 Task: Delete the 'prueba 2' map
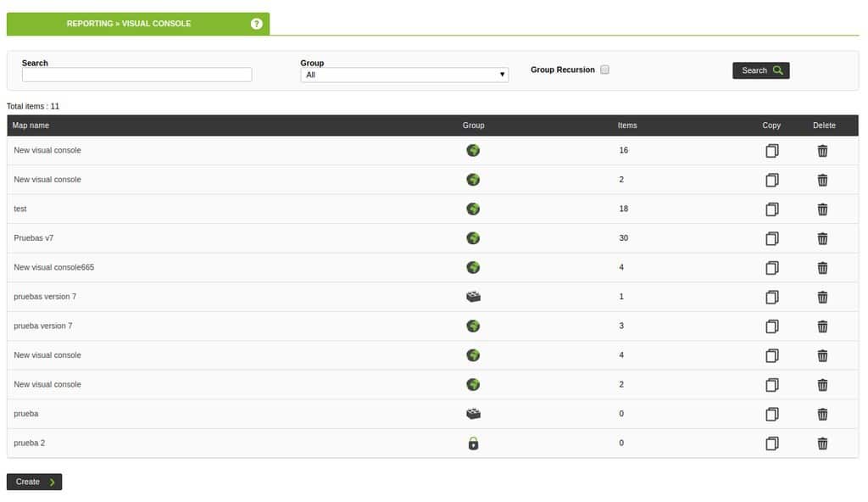click(x=822, y=443)
